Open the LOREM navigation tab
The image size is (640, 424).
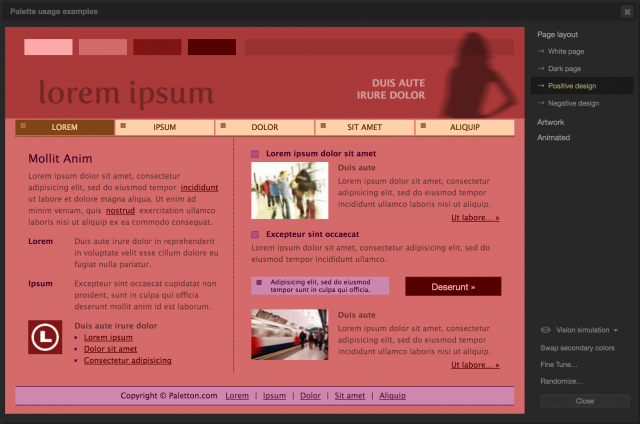point(64,127)
